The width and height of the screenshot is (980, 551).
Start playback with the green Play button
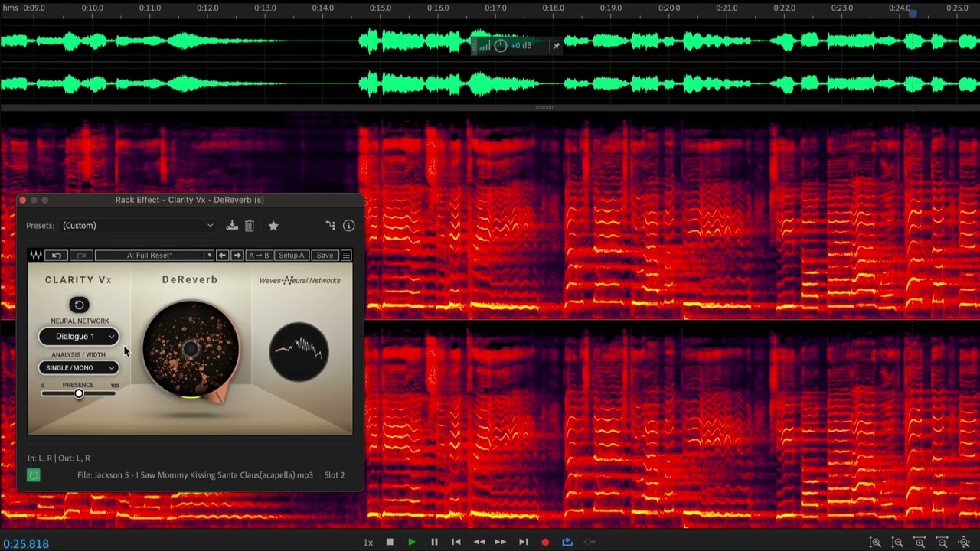pos(412,542)
